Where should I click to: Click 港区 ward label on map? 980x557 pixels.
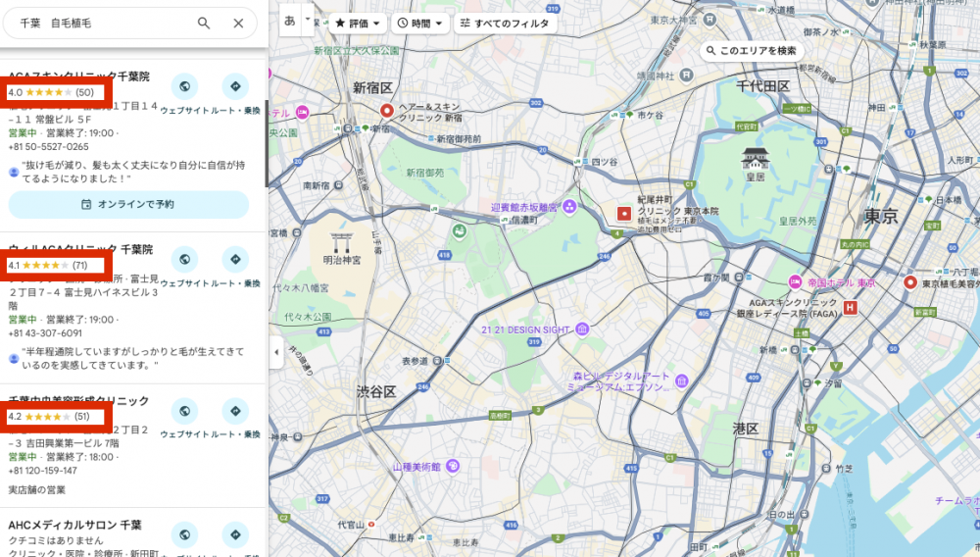pos(746,429)
